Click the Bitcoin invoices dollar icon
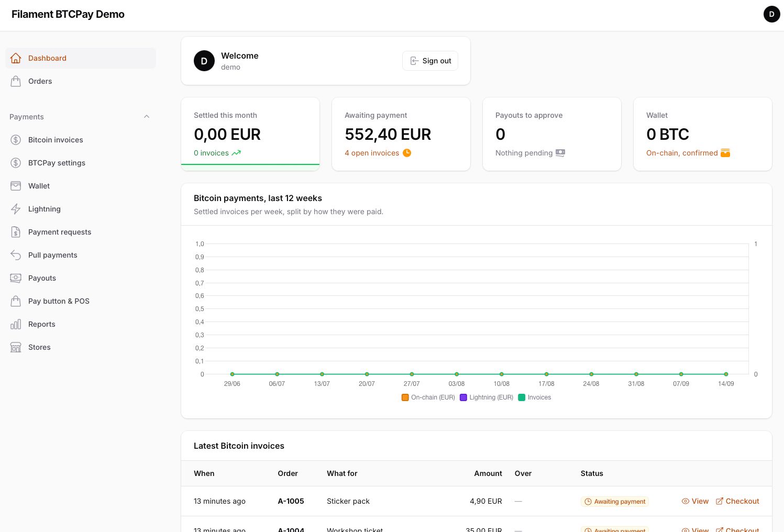Image resolution: width=784 pixels, height=532 pixels. pyautogui.click(x=16, y=140)
